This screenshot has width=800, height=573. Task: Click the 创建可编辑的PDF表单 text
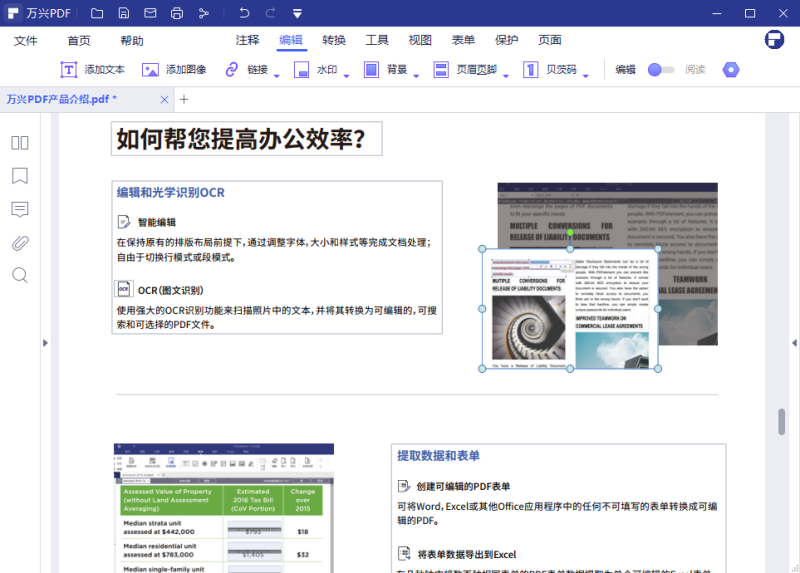point(463,486)
